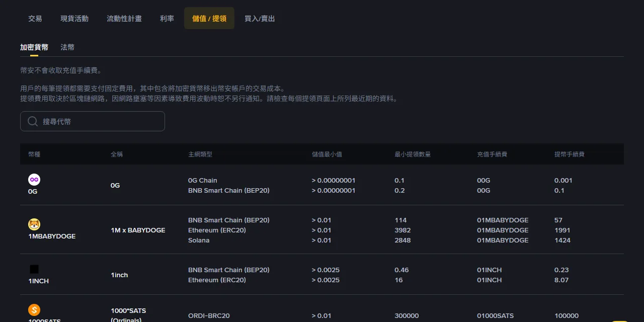Select the 利率 tab

167,19
